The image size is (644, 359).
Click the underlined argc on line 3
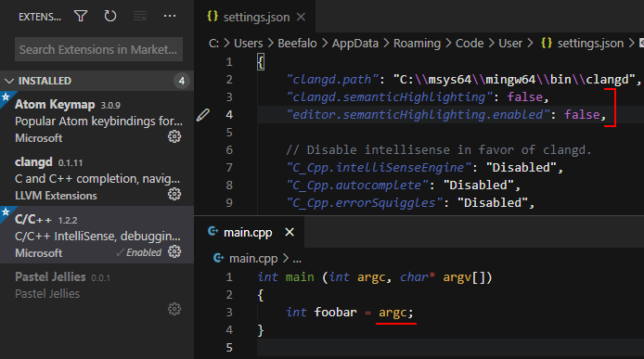(x=393, y=313)
